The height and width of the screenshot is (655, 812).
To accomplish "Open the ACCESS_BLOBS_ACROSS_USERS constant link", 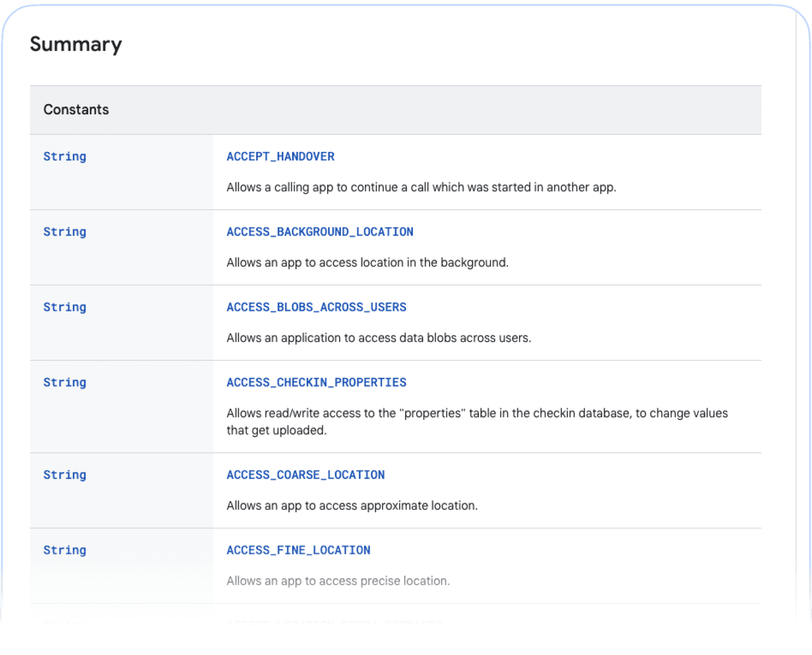I will (316, 307).
